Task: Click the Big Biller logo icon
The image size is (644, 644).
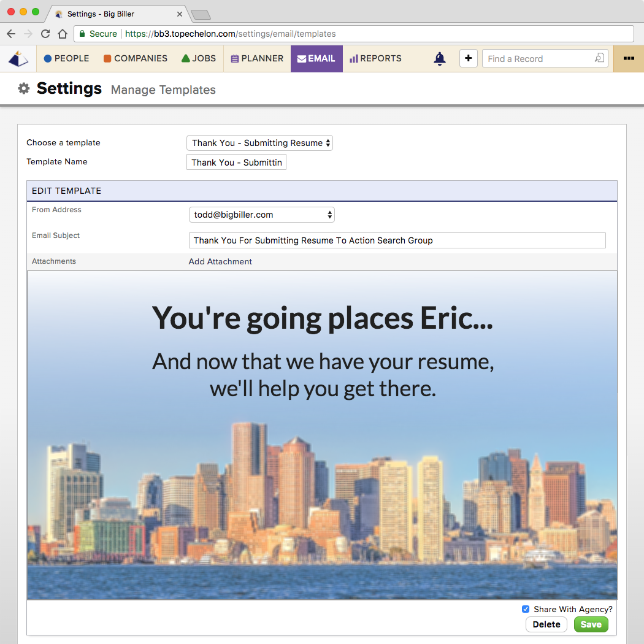Action: 18,59
